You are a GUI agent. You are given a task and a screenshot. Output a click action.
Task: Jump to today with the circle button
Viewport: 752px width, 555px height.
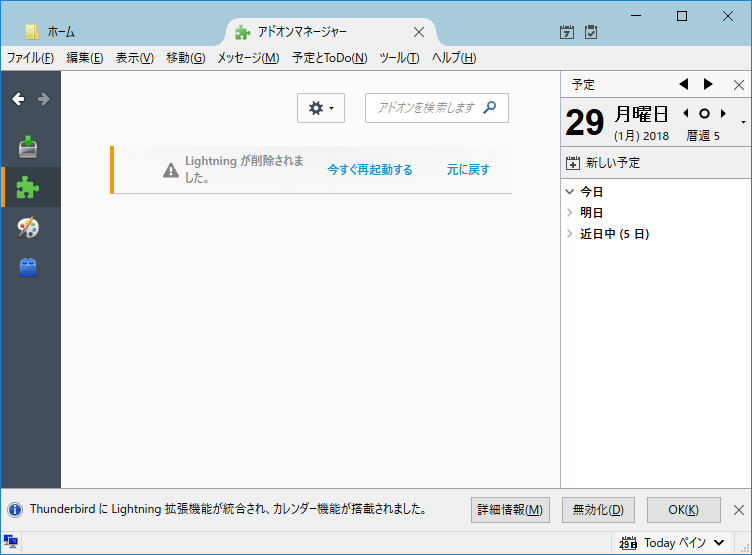(x=704, y=114)
